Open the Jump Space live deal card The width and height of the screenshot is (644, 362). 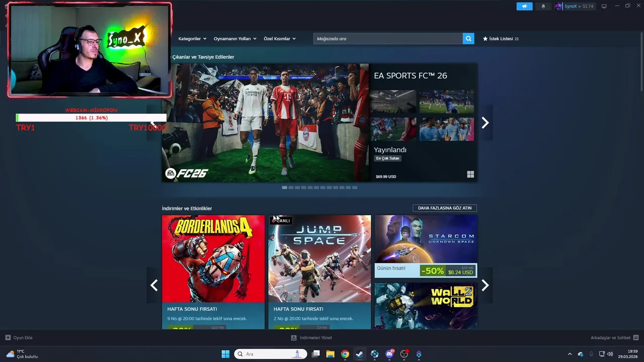(x=319, y=272)
